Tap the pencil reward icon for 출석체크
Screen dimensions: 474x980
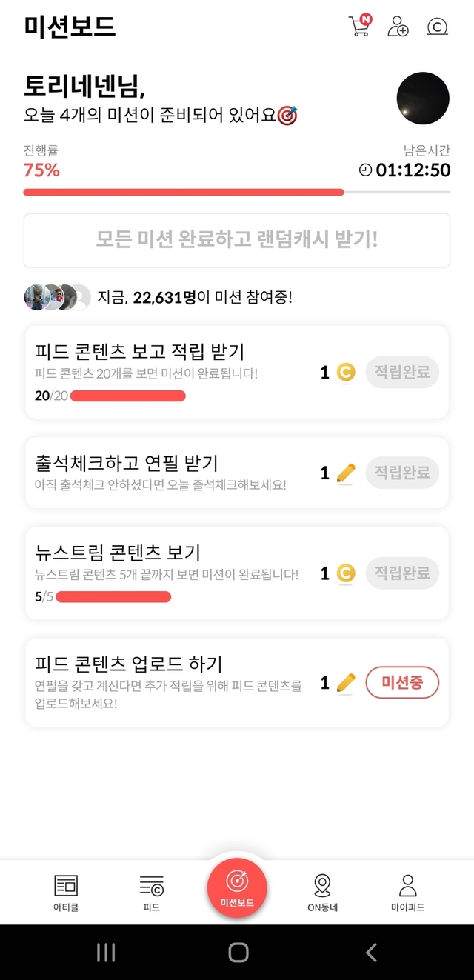tap(346, 473)
